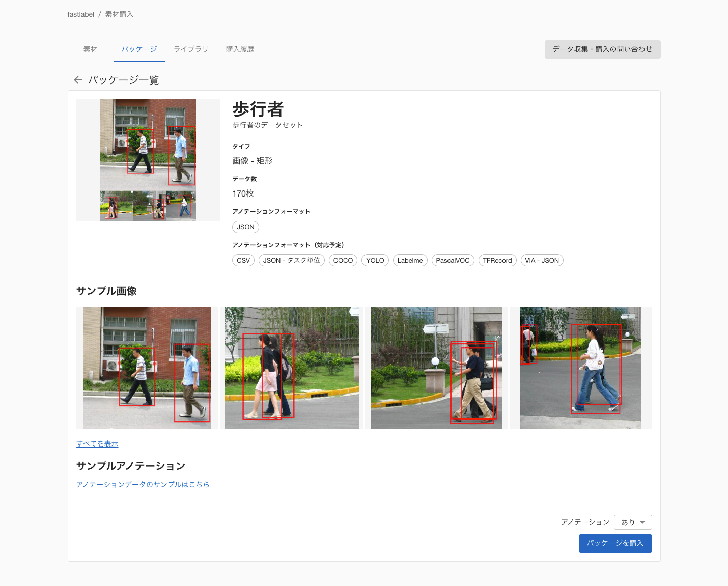
Task: Click the 画像 - 矩形 type value
Action: (x=253, y=161)
